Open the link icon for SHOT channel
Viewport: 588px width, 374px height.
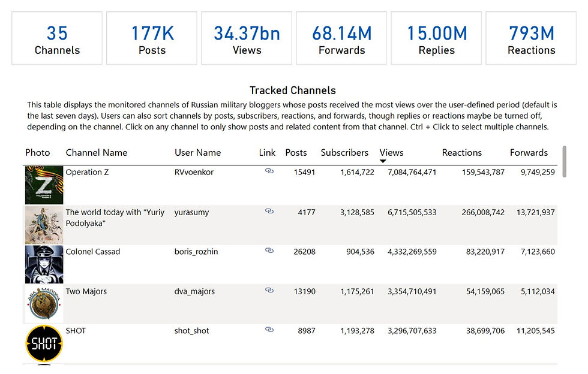pos(269,330)
